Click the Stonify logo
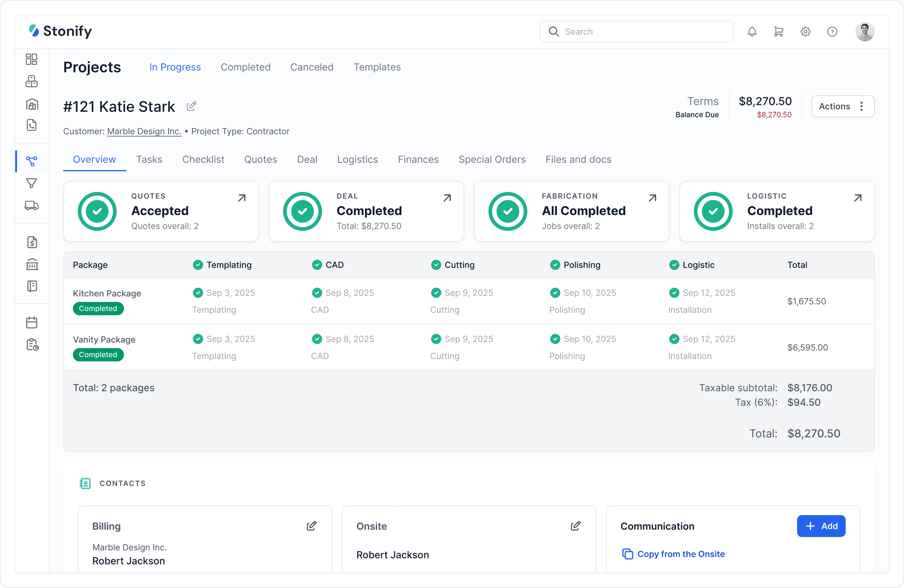This screenshot has width=904, height=588. click(x=60, y=31)
